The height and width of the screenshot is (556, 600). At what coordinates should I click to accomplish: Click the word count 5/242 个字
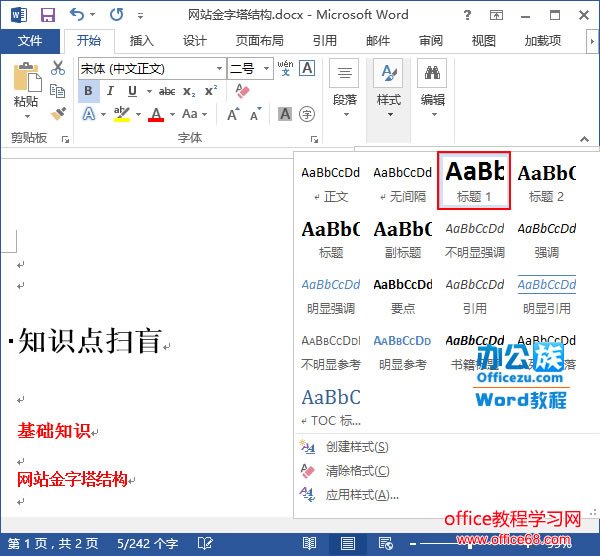(x=147, y=543)
